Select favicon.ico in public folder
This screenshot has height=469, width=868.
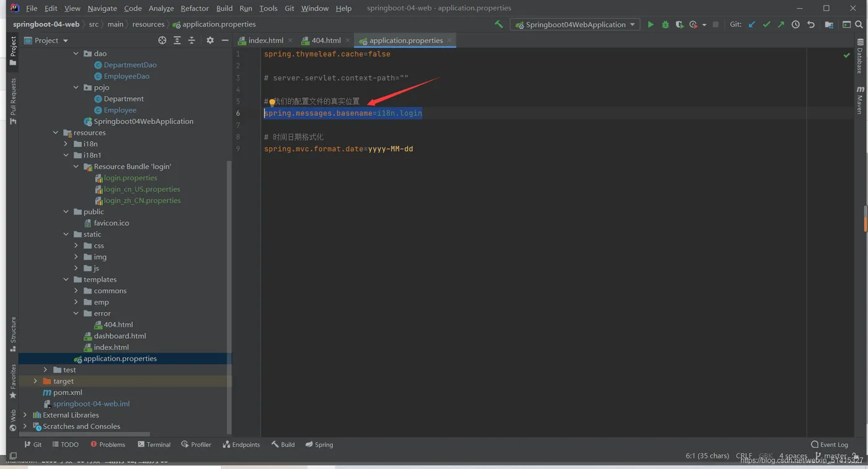click(111, 223)
